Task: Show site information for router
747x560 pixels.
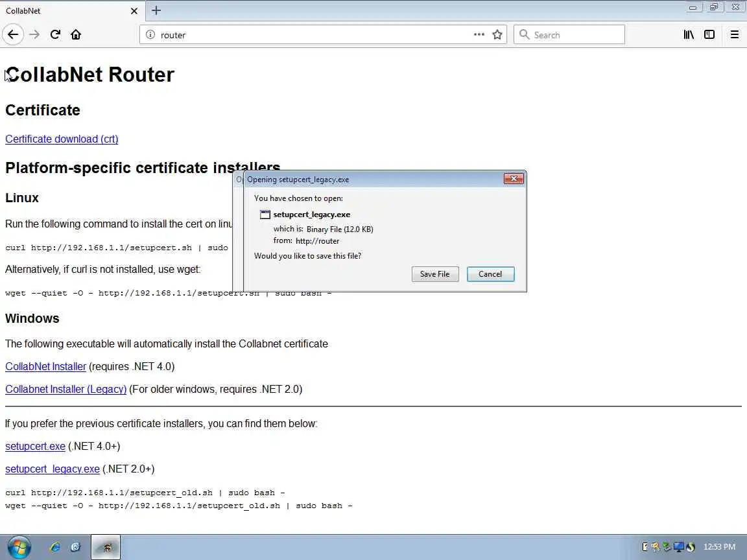Action: pyautogui.click(x=150, y=35)
